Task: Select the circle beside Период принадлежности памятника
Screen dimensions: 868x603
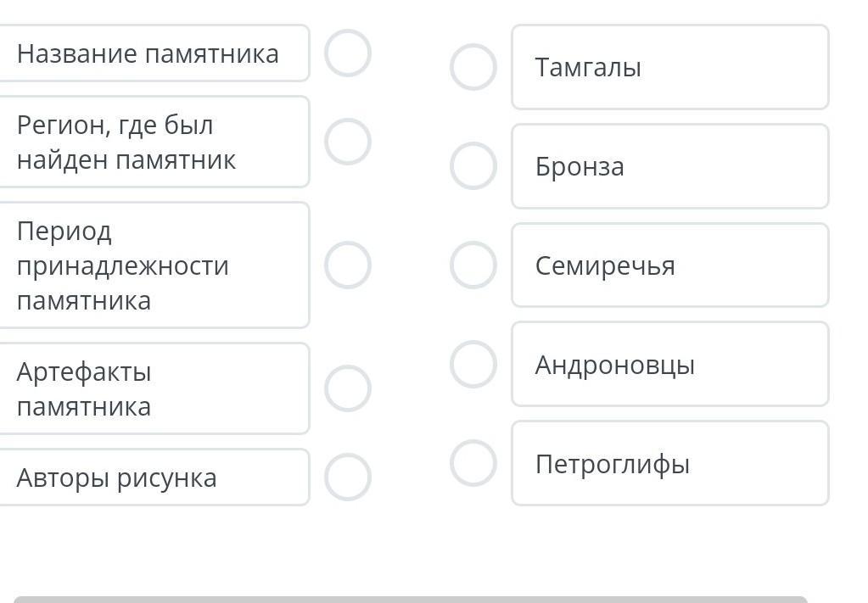Action: (348, 265)
